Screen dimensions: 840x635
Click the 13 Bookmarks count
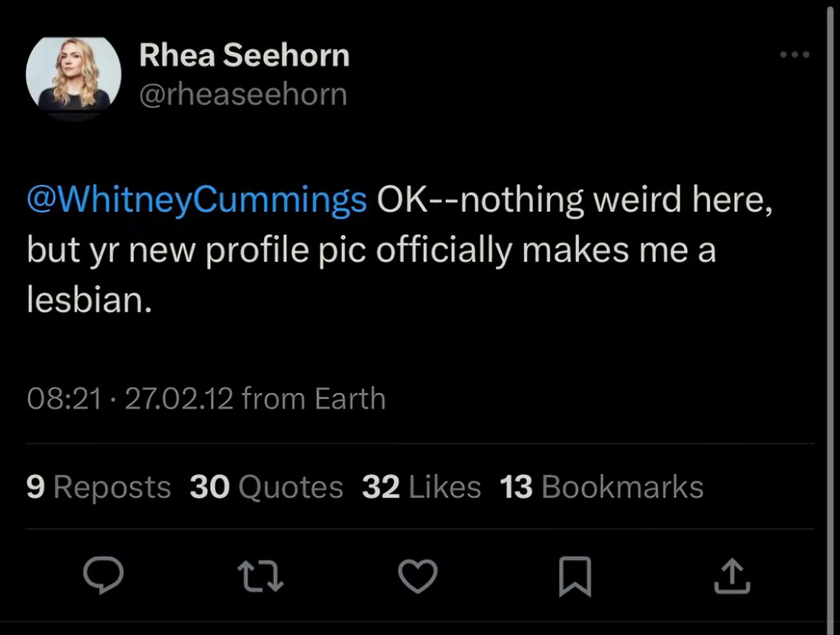tap(601, 487)
